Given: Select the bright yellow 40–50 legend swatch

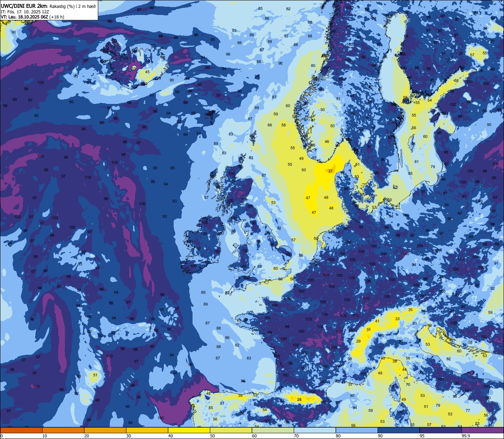Looking at the screenshot, I should pyautogui.click(x=189, y=430).
